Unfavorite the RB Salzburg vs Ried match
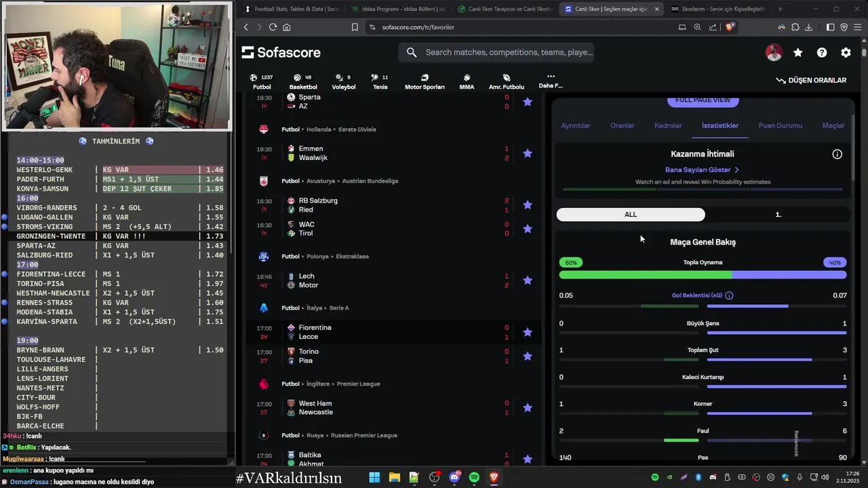This screenshot has width=868, height=488. pyautogui.click(x=528, y=205)
